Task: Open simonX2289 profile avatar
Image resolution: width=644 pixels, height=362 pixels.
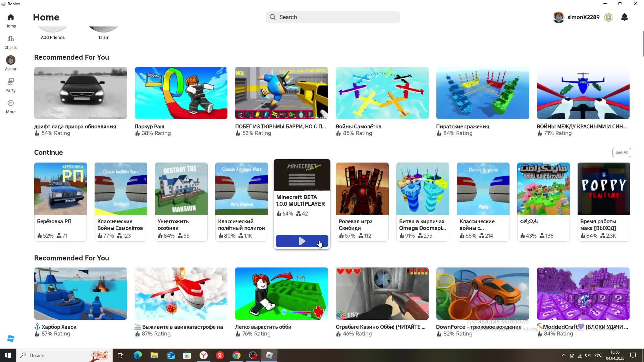Action: click(559, 17)
